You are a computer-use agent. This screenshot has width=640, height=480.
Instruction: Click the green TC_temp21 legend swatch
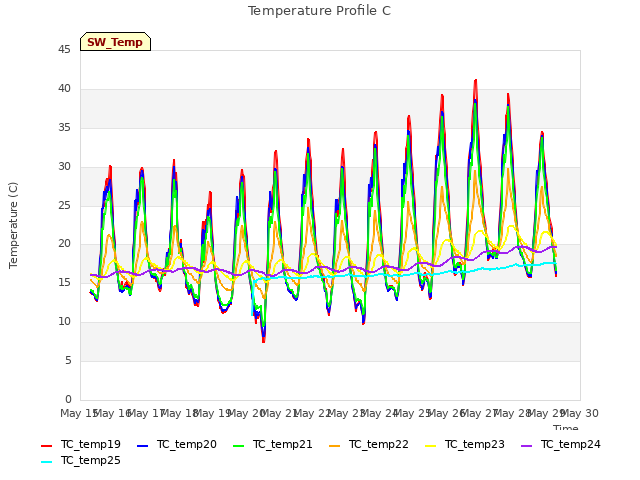(x=238, y=446)
